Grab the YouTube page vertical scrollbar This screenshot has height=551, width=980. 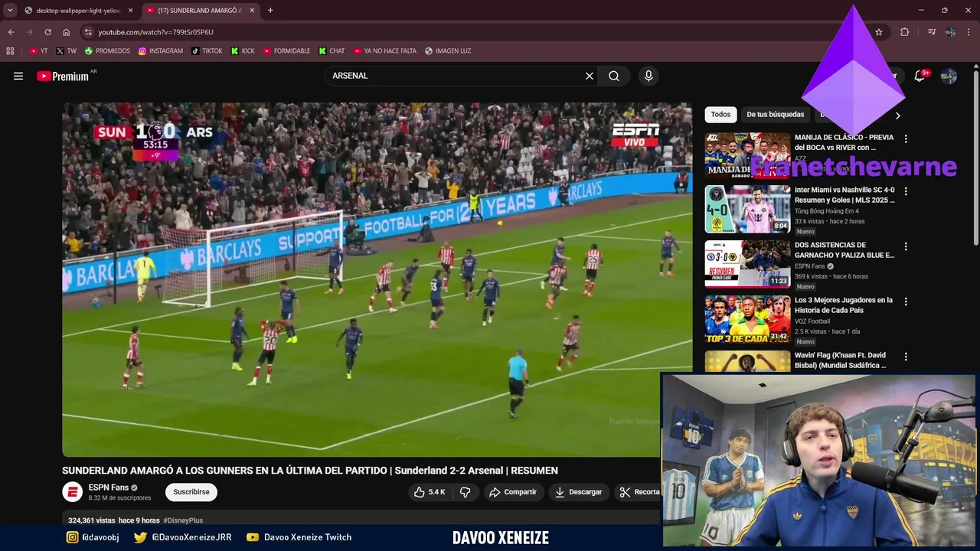pyautogui.click(x=976, y=157)
